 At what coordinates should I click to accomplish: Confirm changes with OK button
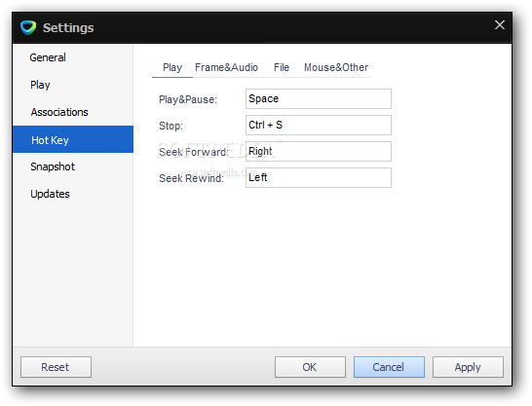point(310,367)
